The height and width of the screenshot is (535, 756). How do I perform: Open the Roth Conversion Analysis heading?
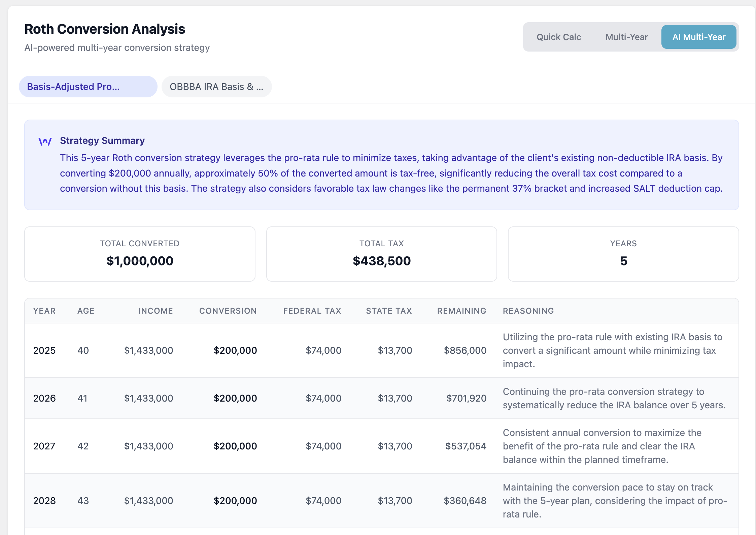[x=105, y=29]
